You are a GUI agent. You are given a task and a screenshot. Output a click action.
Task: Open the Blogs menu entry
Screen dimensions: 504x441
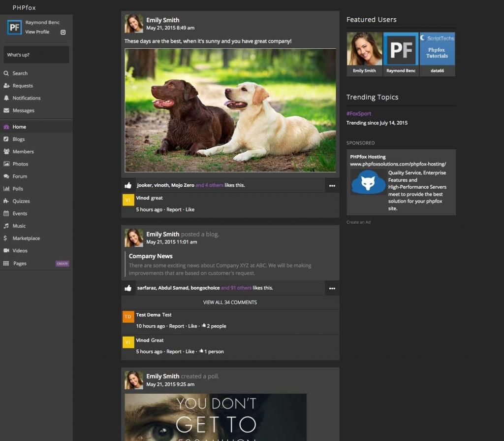pyautogui.click(x=18, y=139)
